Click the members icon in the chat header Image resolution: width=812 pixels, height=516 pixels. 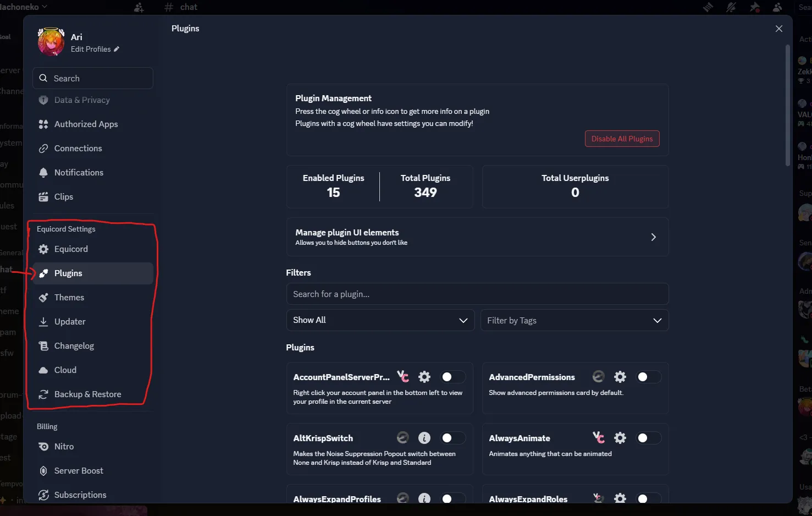click(x=777, y=7)
